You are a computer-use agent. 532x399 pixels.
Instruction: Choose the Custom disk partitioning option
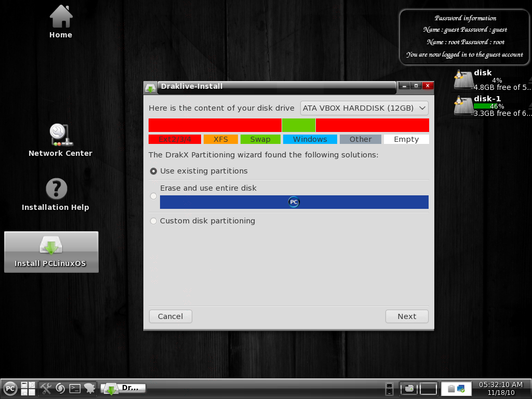pos(153,221)
